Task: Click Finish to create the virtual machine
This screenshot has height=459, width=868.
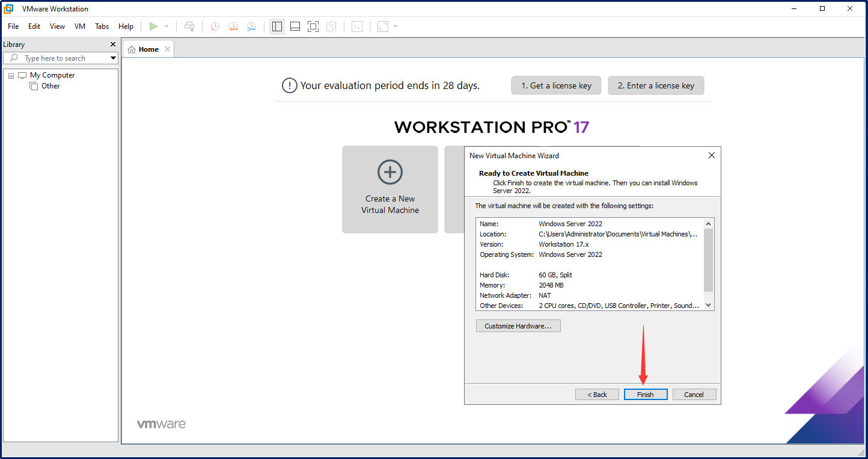Action: (646, 395)
